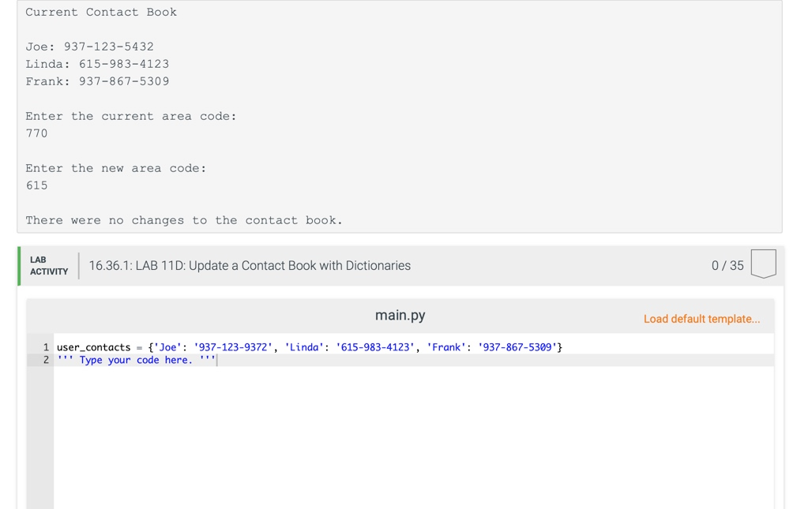Screen dimensions: 812x509
Task: Click line number 2 in the editor gutter
Action: pos(46,360)
